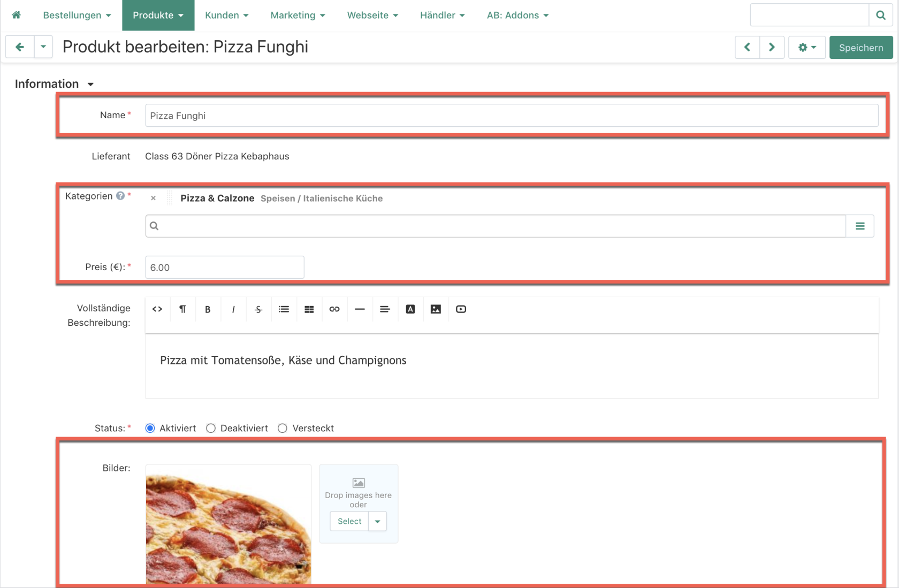Go back using the left arrow button
Viewport: 899px width, 588px height.
(x=20, y=47)
